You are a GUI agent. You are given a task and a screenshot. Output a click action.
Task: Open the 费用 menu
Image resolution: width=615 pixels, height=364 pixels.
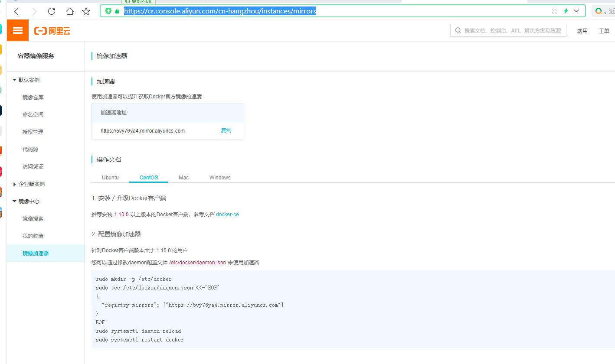pyautogui.click(x=582, y=31)
